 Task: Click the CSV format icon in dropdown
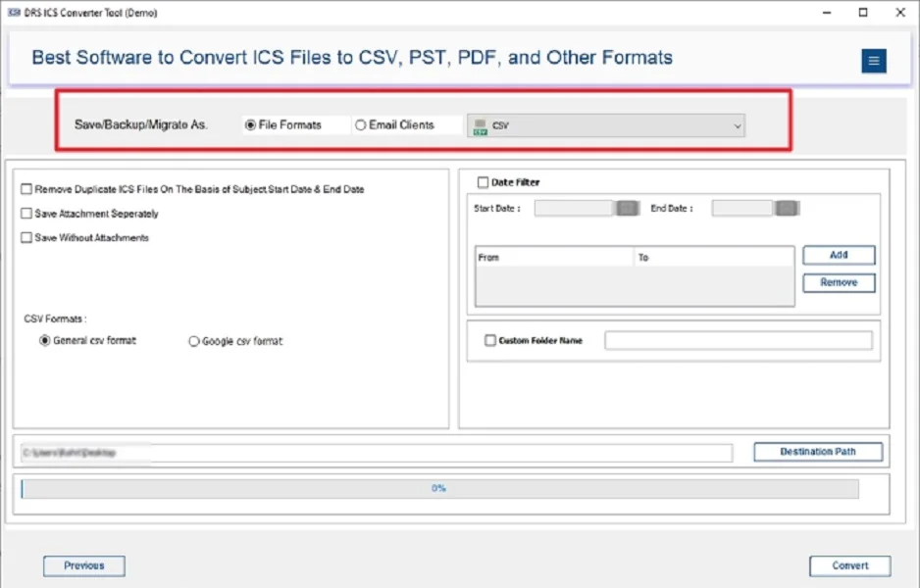(x=480, y=126)
